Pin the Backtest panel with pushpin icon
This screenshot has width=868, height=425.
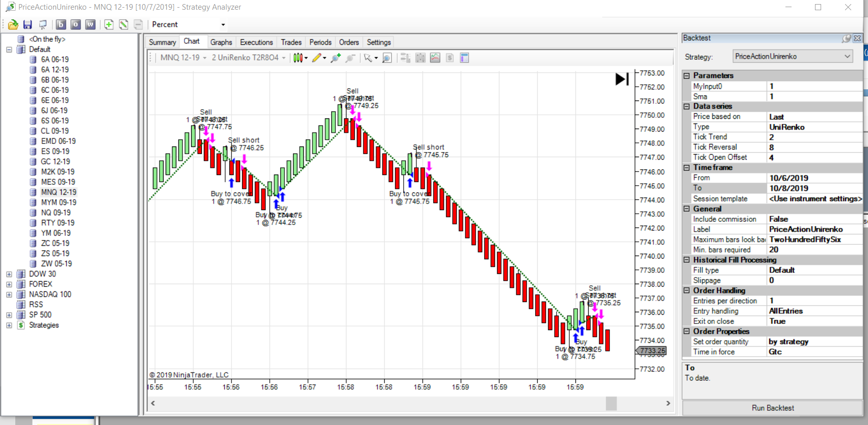(x=847, y=38)
